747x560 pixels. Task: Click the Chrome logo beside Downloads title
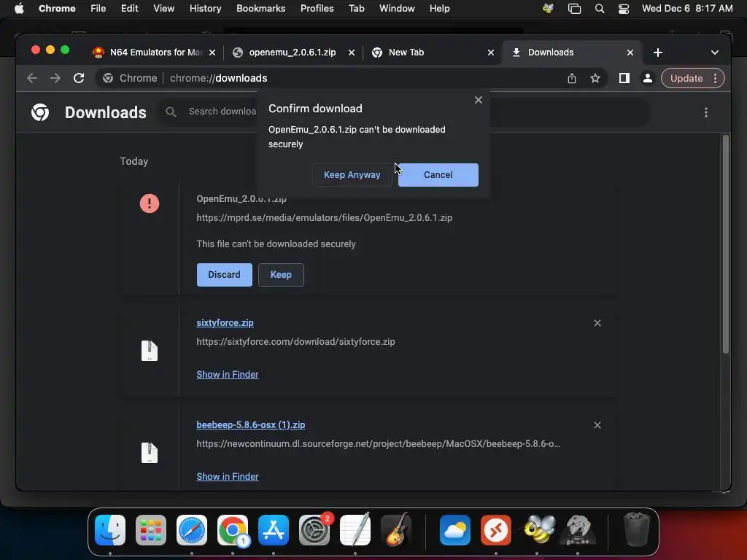point(40,112)
